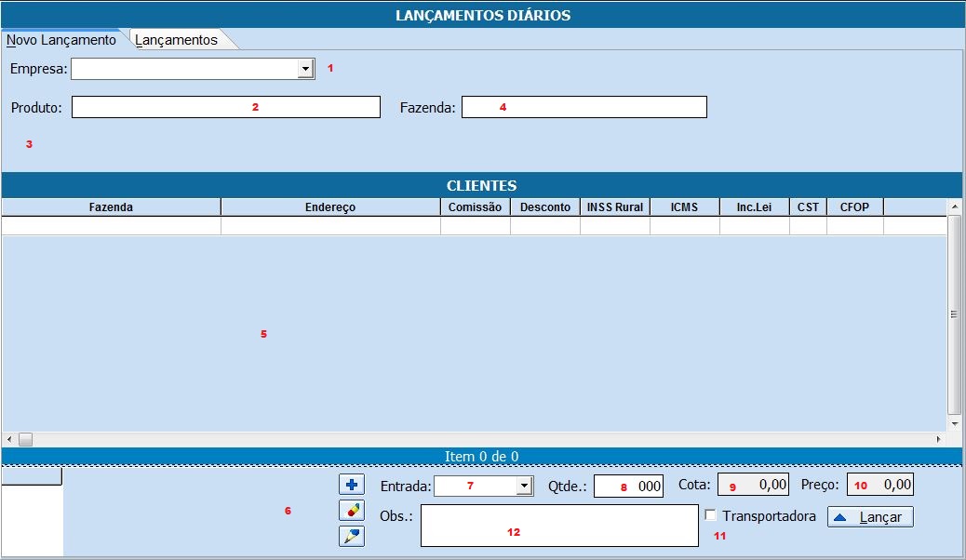This screenshot has height=560, width=966.
Task: Open the Empresa dropdown list
Action: (305, 69)
